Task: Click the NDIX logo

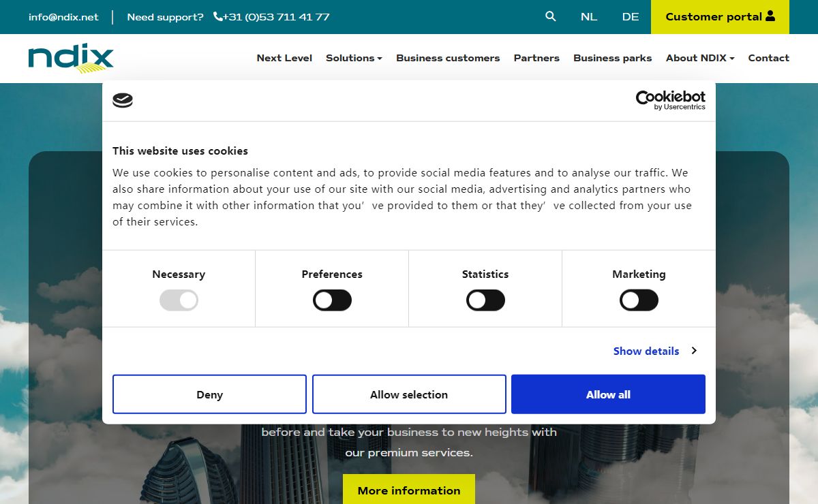Action: point(71,59)
